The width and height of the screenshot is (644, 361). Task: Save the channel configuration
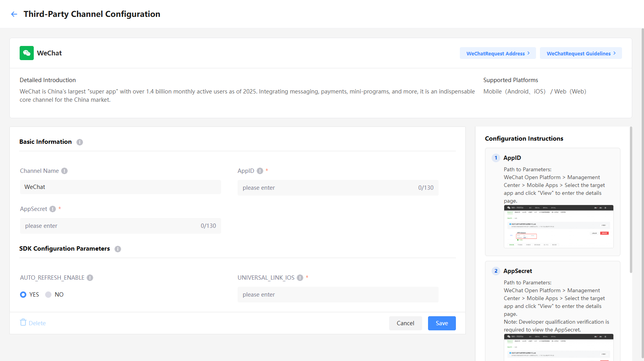(x=442, y=323)
